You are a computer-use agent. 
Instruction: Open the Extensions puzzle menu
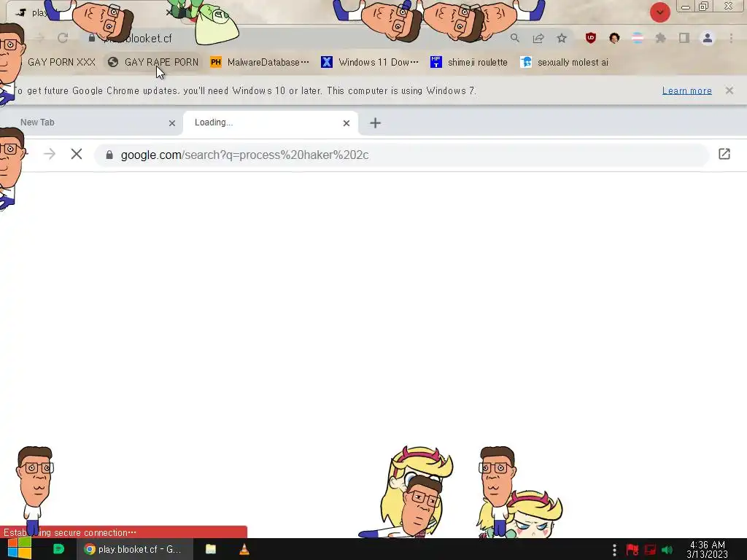click(661, 38)
